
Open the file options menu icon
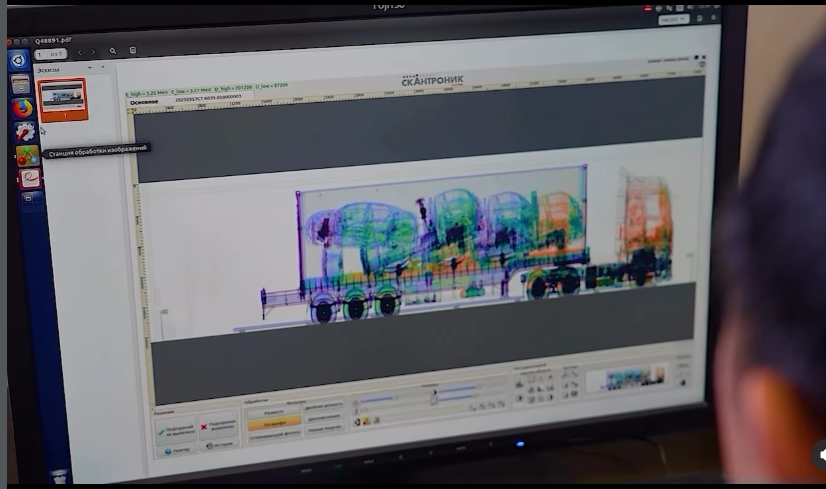[x=714, y=18]
